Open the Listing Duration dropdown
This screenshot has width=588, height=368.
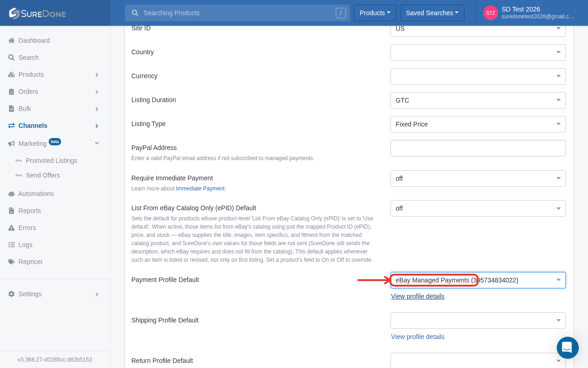[478, 100]
